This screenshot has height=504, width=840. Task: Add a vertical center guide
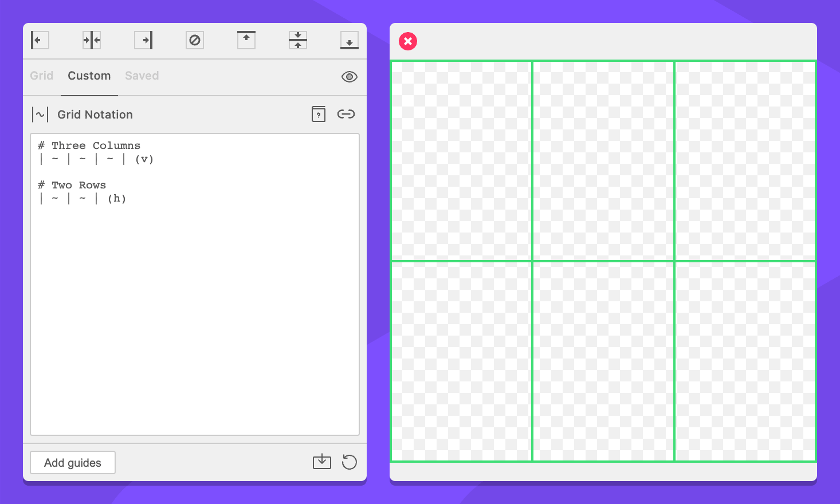[x=91, y=40]
